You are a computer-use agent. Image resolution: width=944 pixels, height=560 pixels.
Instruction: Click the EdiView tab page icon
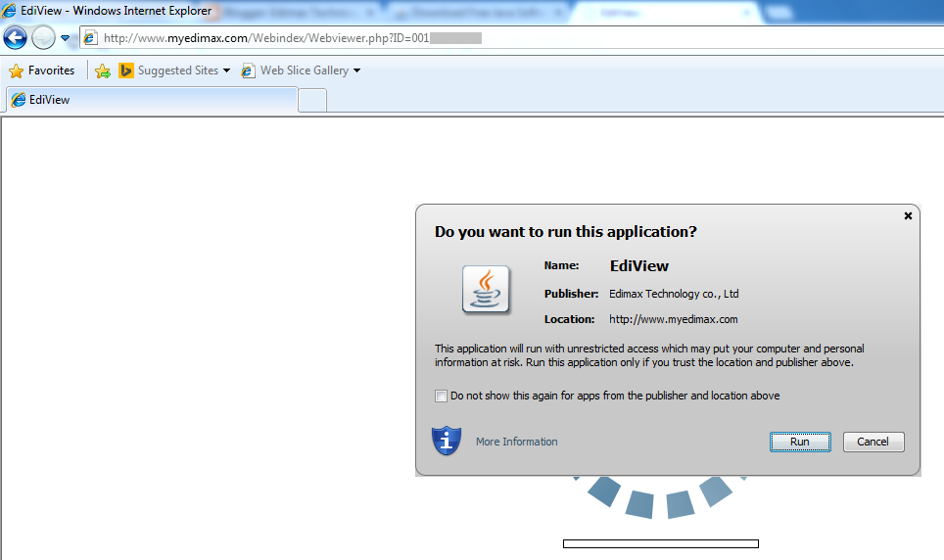(19, 100)
